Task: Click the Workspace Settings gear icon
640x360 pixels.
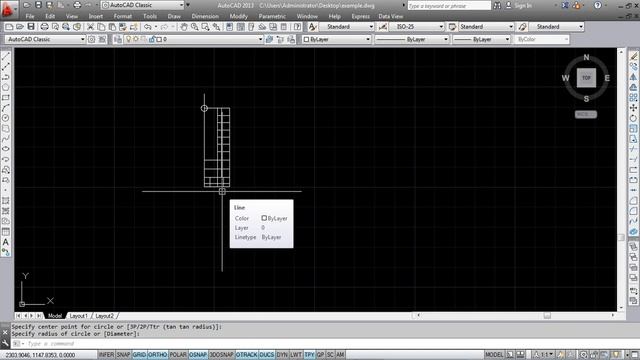Action: [x=91, y=39]
